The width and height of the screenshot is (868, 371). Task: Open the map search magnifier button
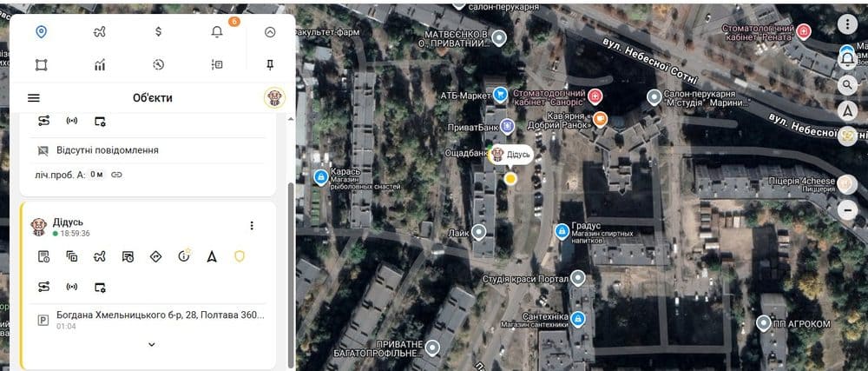point(847,85)
